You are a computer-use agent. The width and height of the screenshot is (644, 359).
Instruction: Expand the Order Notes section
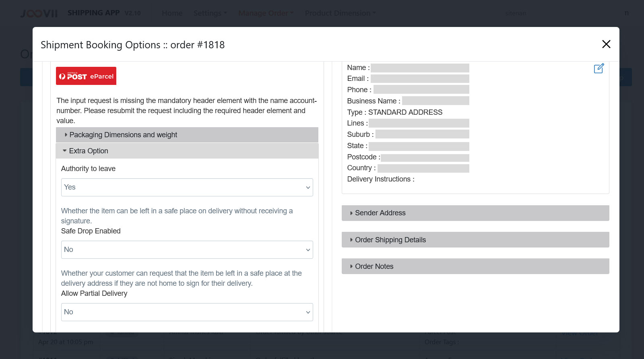coord(475,266)
